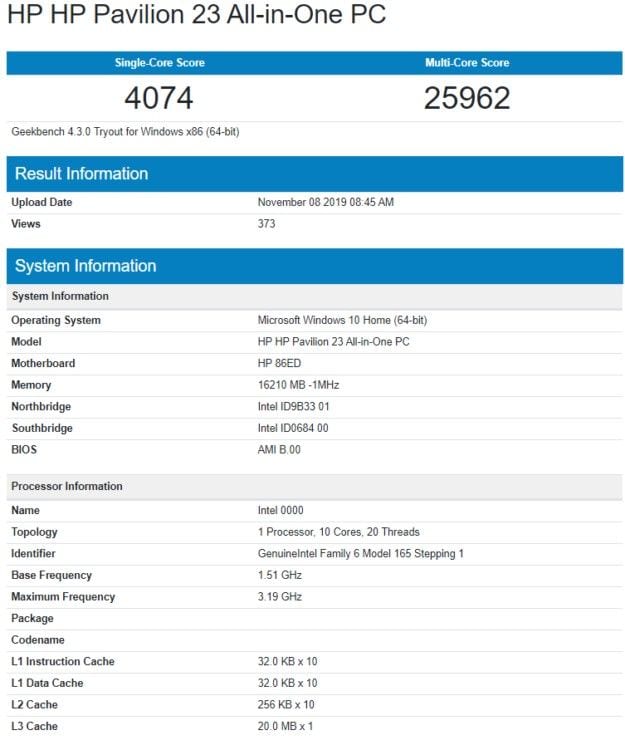
Task: Click the blue System Information section header
Action: [314, 266]
